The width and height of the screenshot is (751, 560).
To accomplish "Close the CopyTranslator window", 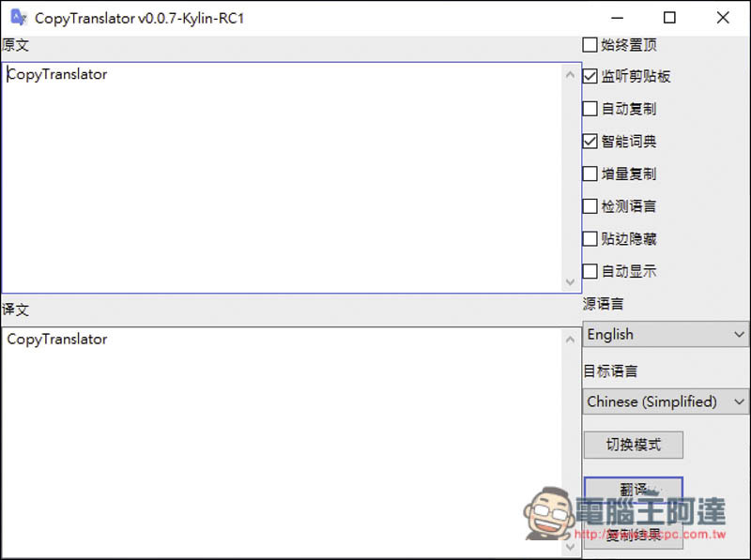I will [x=723, y=18].
